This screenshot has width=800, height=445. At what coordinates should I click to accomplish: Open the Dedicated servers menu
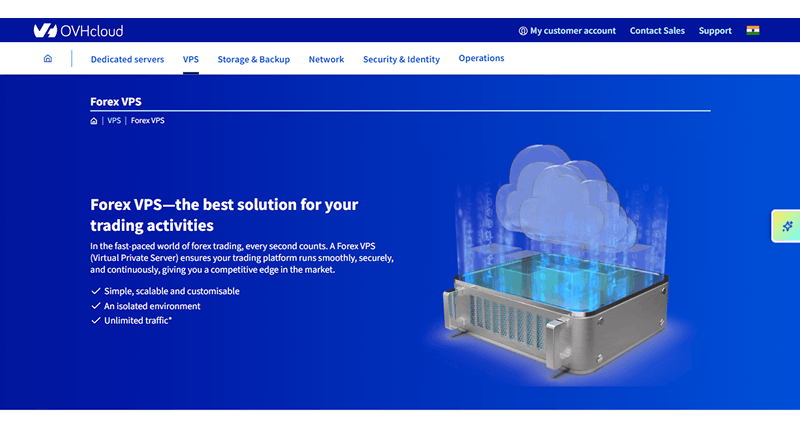128,59
